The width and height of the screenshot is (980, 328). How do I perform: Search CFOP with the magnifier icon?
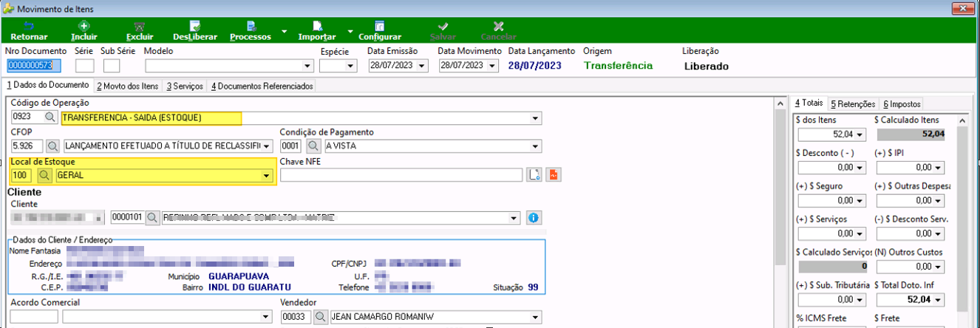click(x=53, y=146)
